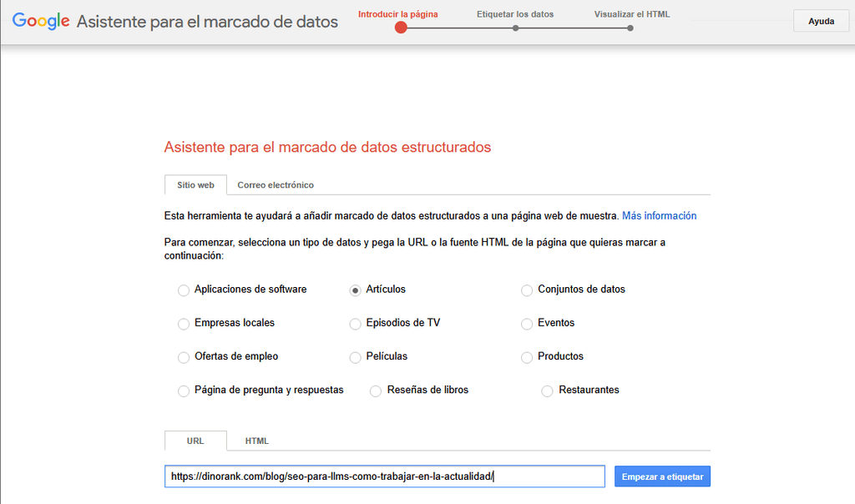Screen dimensions: 855x504
Task: Select 'Ofertas de empleo' option
Action: (x=184, y=357)
